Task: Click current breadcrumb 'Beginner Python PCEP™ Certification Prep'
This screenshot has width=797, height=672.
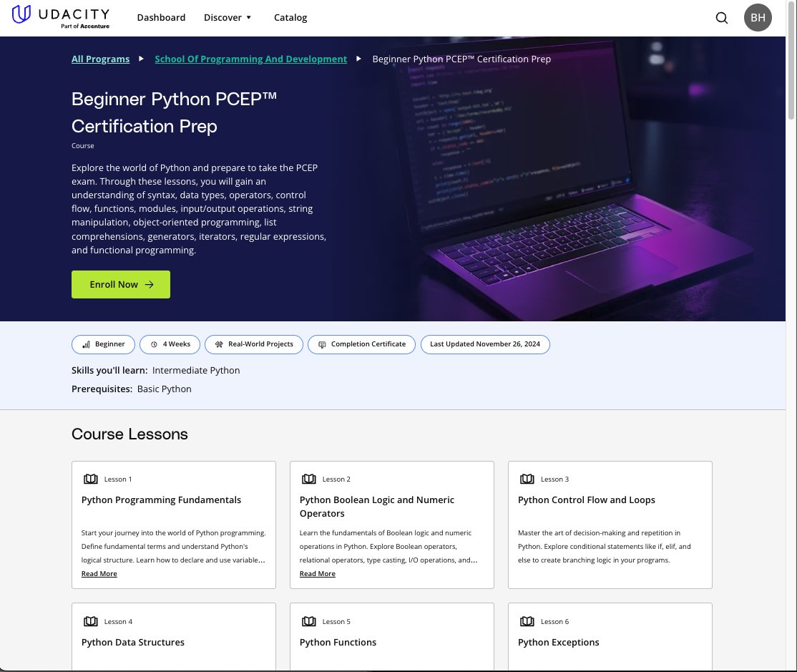Action: pyautogui.click(x=461, y=59)
